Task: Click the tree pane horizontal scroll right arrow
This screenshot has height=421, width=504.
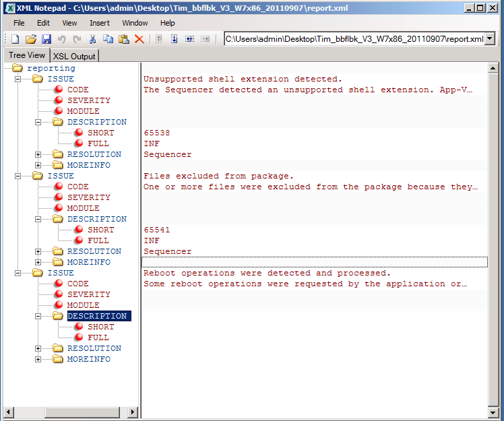Action: 133,412
